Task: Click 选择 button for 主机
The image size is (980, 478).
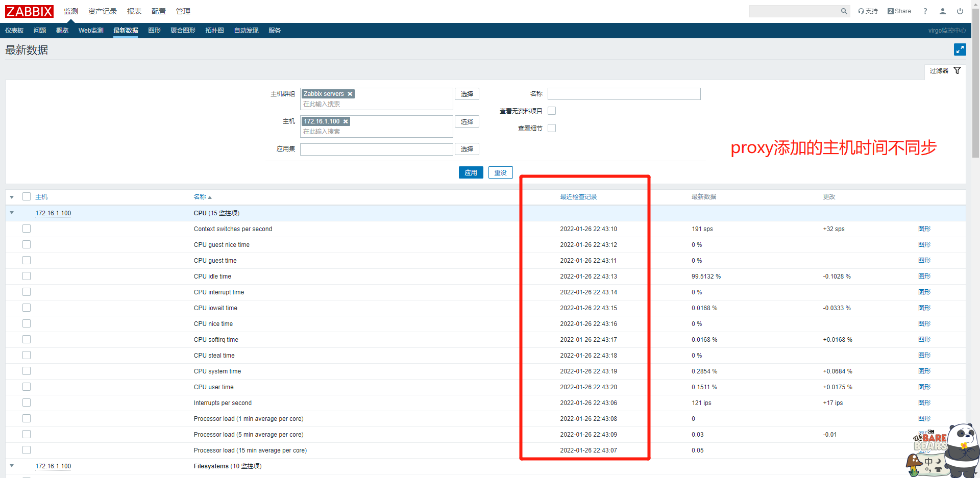Action: [467, 121]
